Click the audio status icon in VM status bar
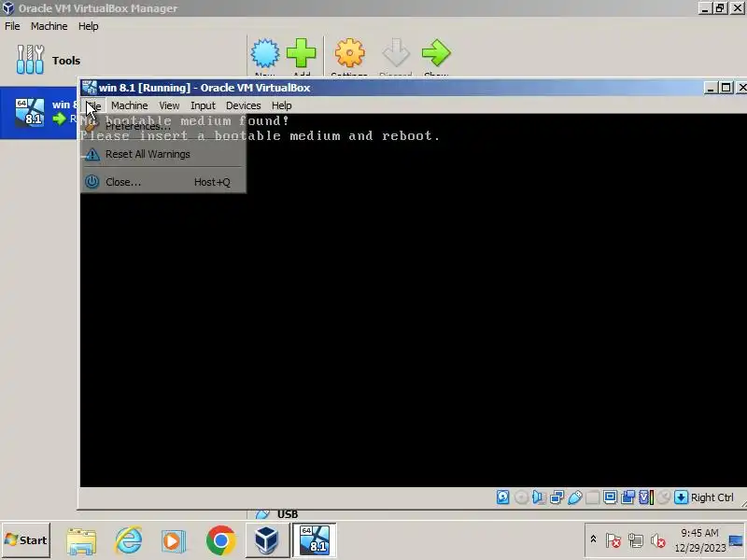 point(539,497)
